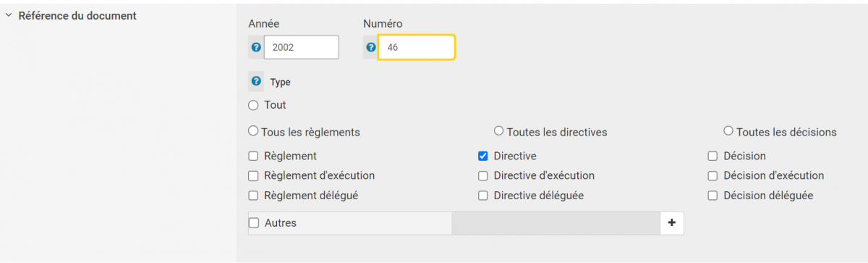Click the plus button beside Autres field
The width and height of the screenshot is (868, 263).
pos(671,223)
